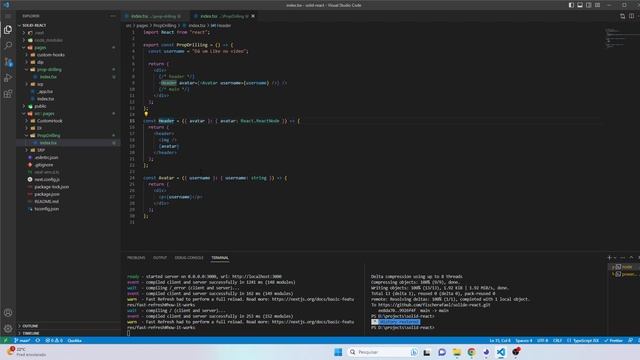The height and width of the screenshot is (360, 640).
Task: Click Prettier status bar item
Action: click(x=614, y=340)
